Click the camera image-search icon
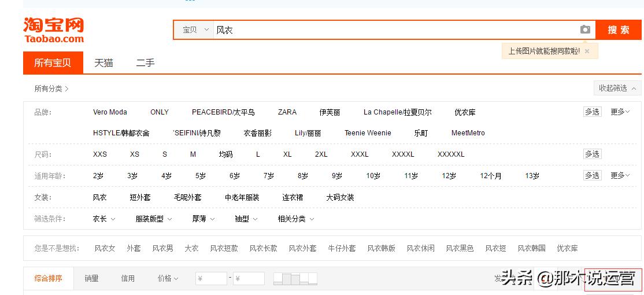 pos(585,30)
